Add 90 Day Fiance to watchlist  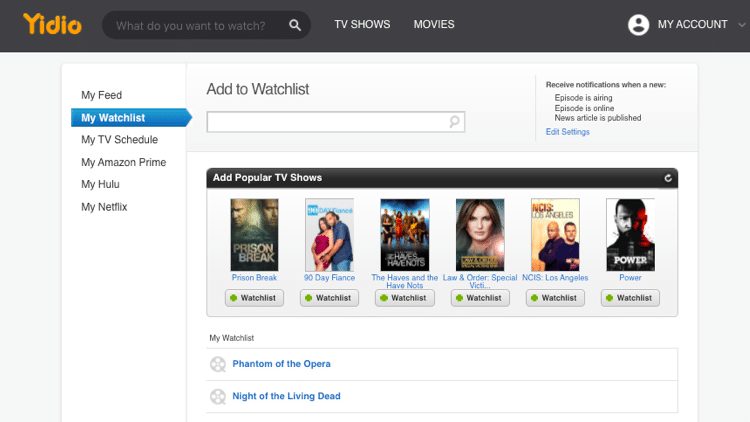[329, 298]
